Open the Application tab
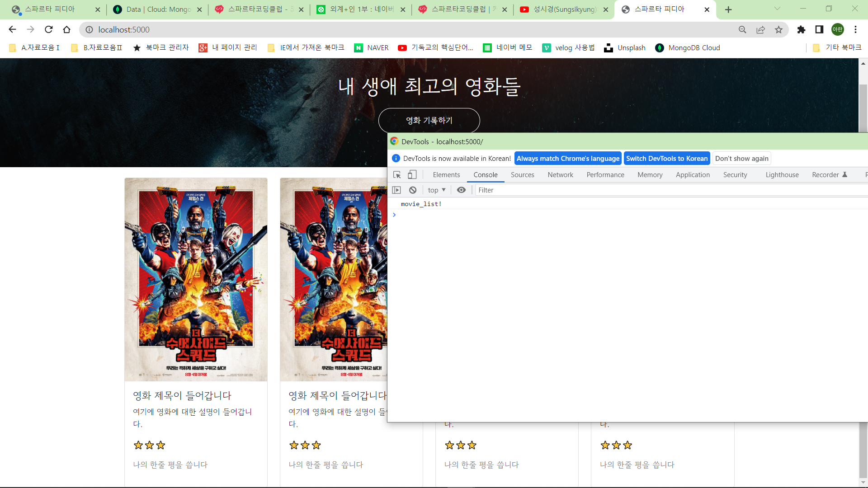This screenshot has width=868, height=488. pos(693,175)
